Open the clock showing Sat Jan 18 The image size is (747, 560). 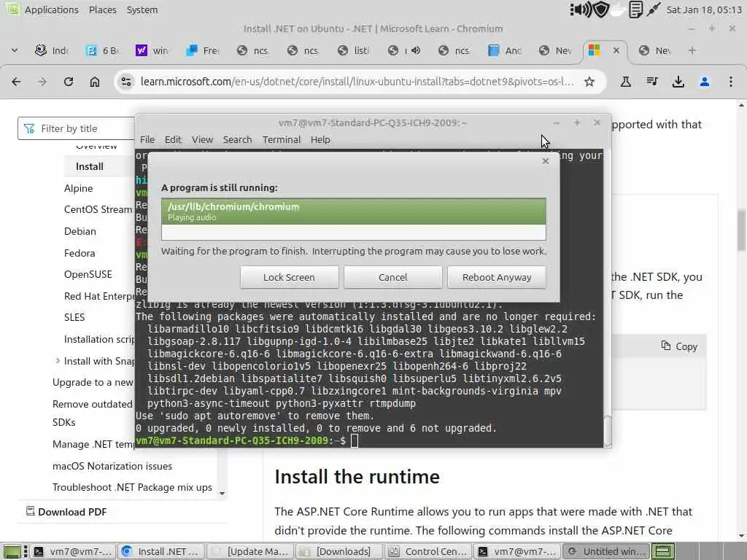[x=703, y=9]
